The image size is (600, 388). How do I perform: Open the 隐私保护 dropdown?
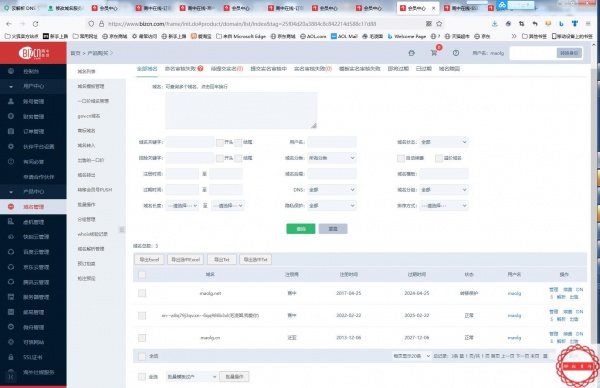[x=332, y=205]
